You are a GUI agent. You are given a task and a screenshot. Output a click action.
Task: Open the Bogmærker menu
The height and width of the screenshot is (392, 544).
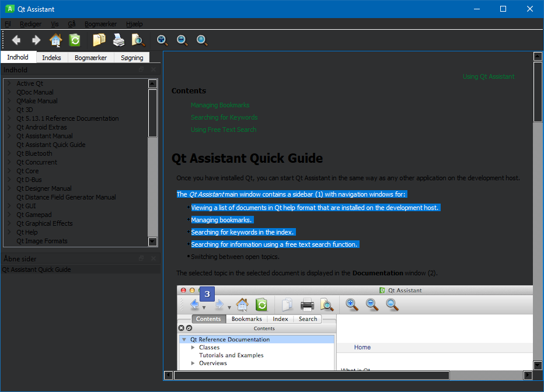tap(100, 24)
